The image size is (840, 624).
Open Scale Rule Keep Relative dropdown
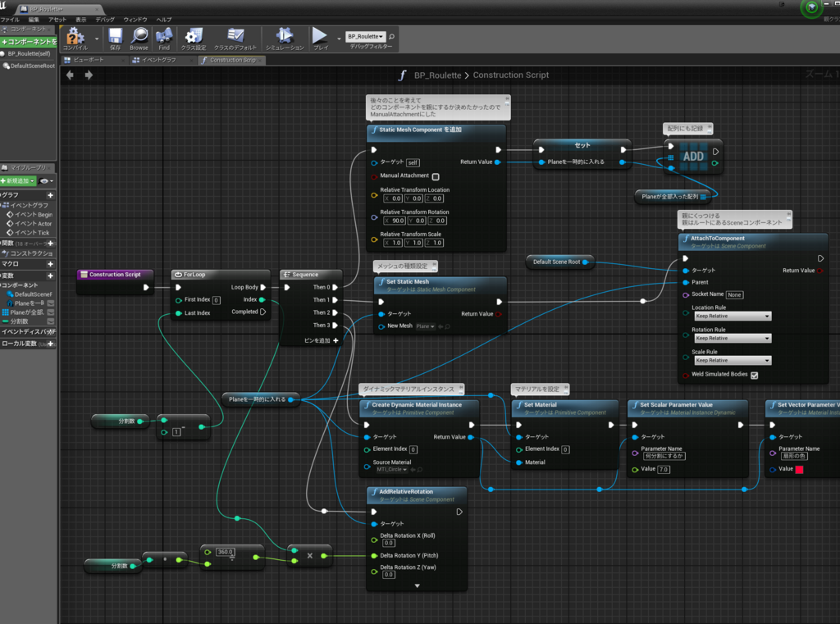[x=733, y=361]
